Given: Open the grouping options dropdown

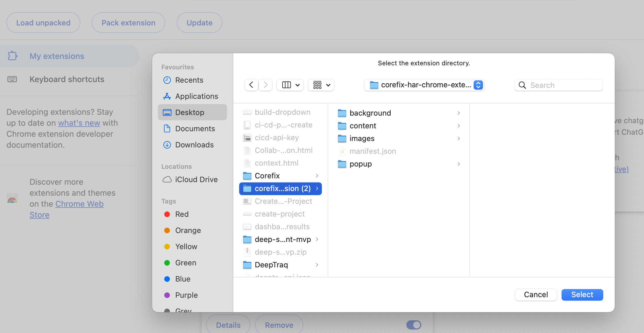Looking at the screenshot, I should click(321, 85).
